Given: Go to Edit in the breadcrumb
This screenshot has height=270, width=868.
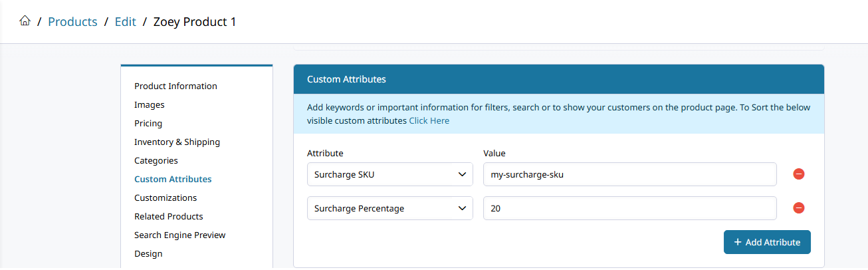Looking at the screenshot, I should [x=125, y=22].
